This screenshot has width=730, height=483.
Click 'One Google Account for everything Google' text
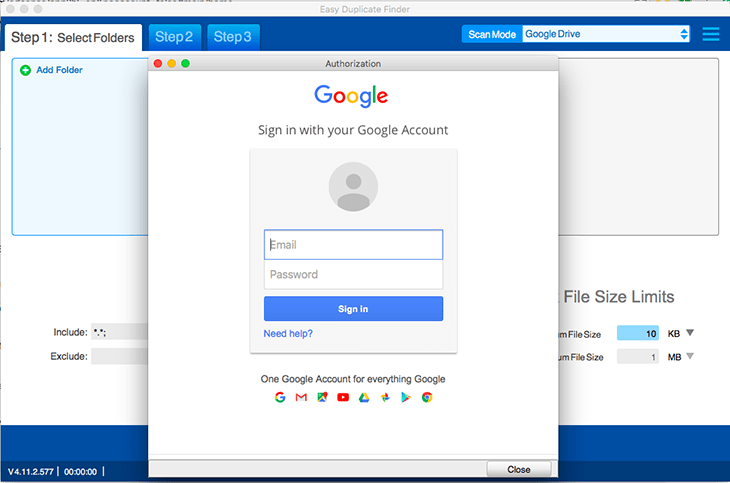pyautogui.click(x=353, y=379)
